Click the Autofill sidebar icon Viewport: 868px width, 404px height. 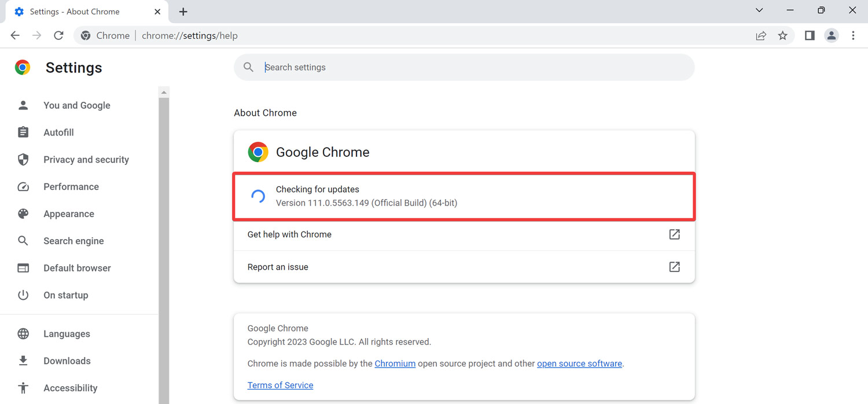pos(23,132)
